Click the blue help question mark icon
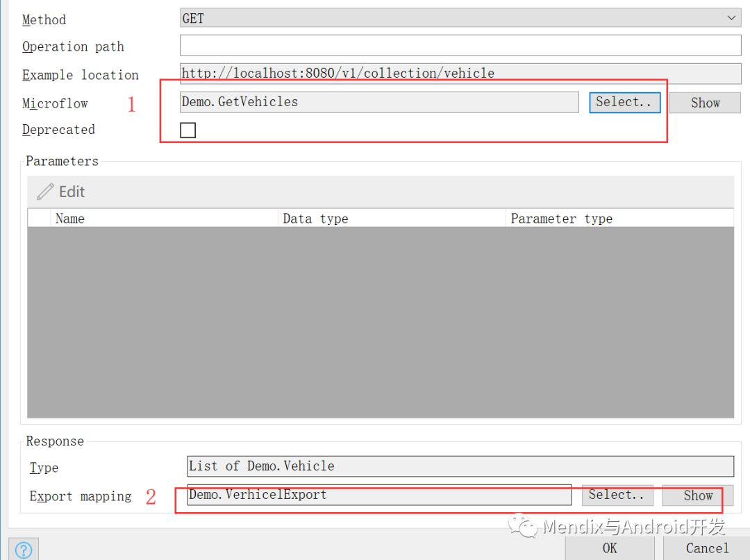The height and width of the screenshot is (560, 750). pyautogui.click(x=23, y=550)
